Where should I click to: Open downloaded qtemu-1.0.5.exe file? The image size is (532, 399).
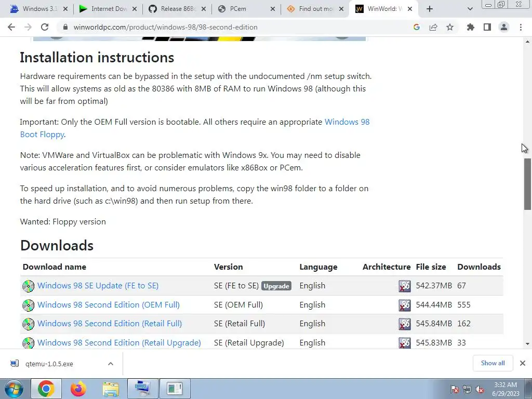(49, 364)
